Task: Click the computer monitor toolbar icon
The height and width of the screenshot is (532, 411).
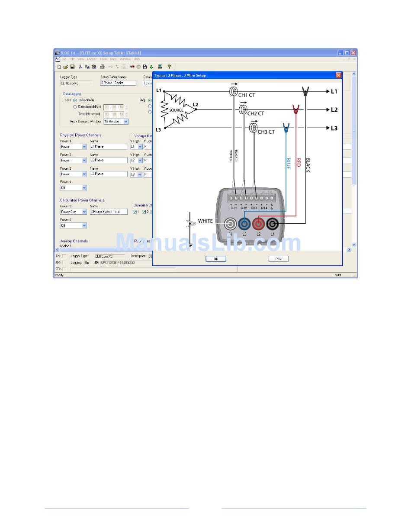Action: (160, 67)
